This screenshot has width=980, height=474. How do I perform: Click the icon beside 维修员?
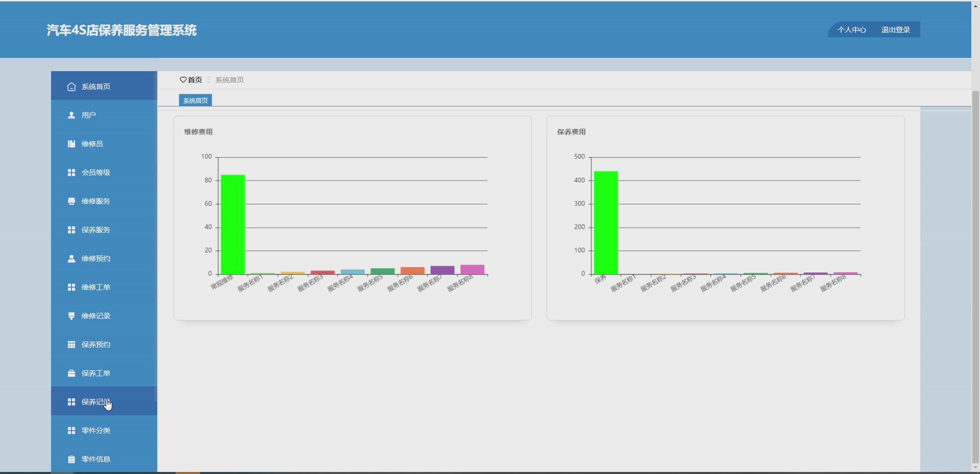point(71,144)
